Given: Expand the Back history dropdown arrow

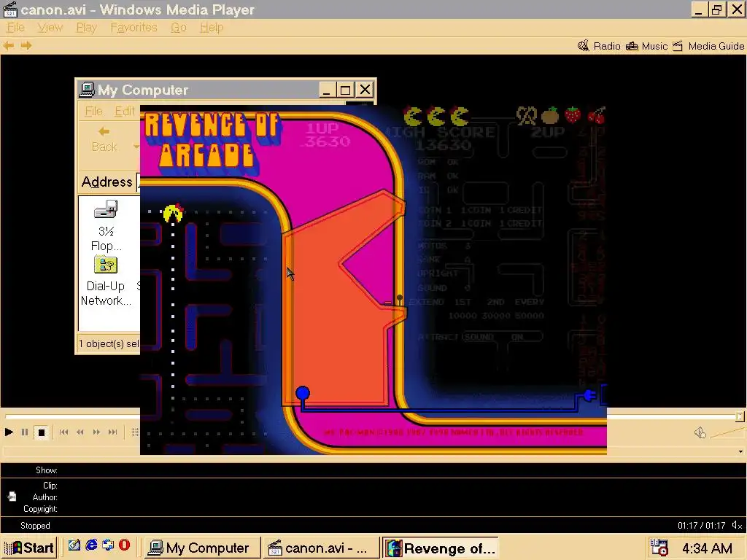Looking at the screenshot, I should 136,146.
